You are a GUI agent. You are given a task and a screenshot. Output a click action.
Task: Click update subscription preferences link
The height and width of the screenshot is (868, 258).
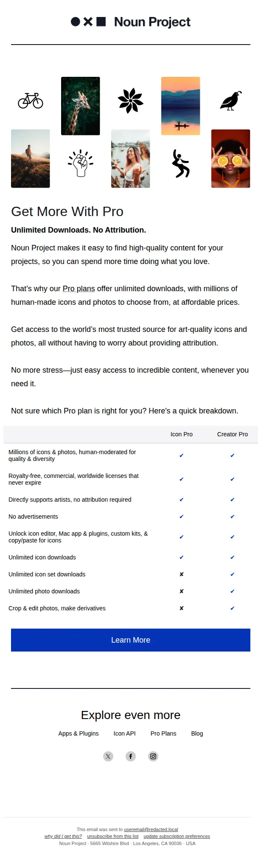coord(177,836)
